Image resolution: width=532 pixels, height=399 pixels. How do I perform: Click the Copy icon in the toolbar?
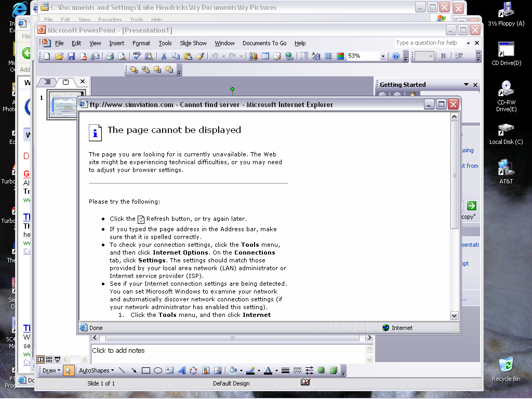pyautogui.click(x=176, y=56)
